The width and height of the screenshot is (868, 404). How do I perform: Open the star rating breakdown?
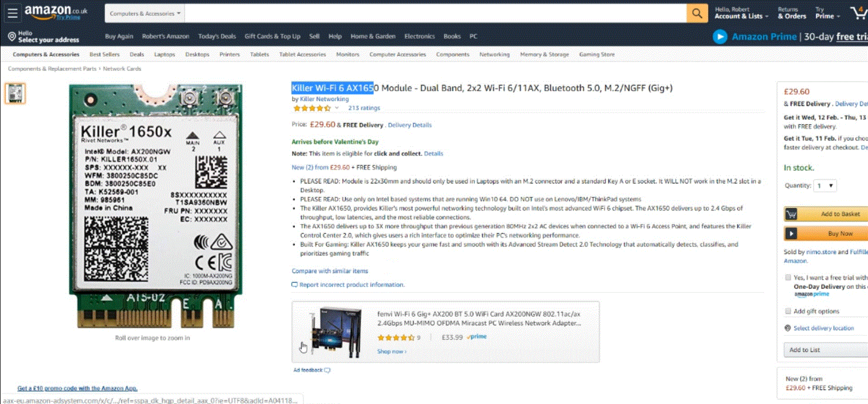coord(312,108)
